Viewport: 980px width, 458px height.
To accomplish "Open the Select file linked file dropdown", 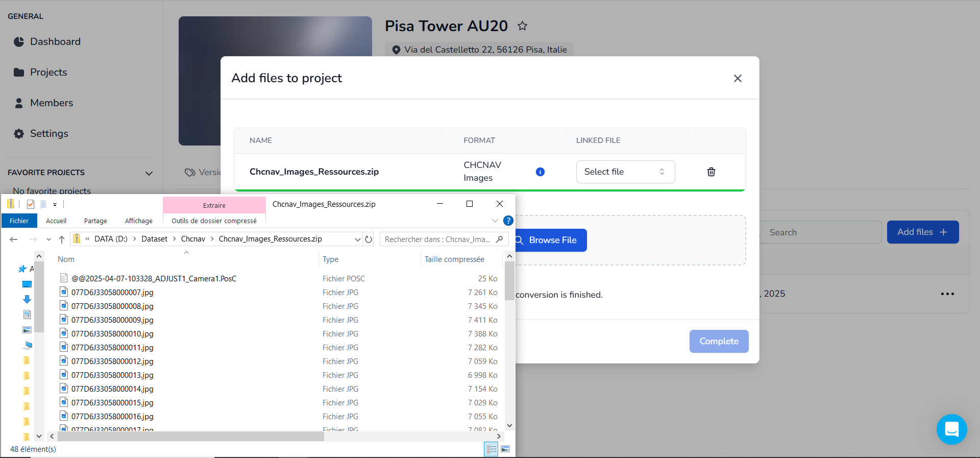I will (x=625, y=172).
